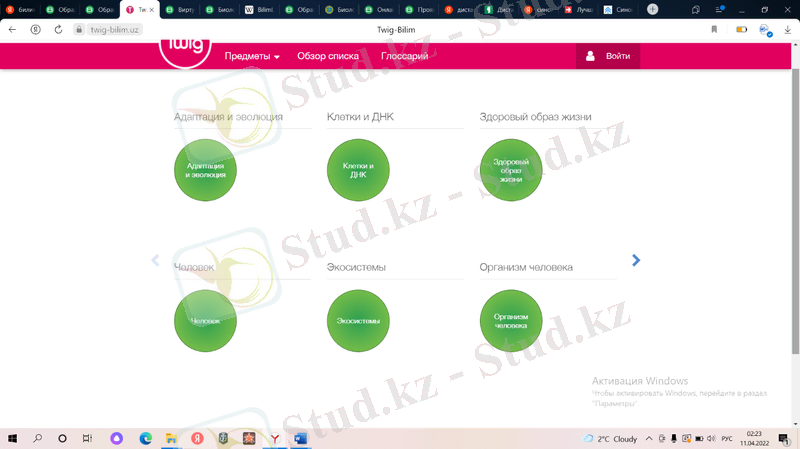The height and width of the screenshot is (449, 800).
Task: Open the Экосистемы green circle
Action: click(x=358, y=320)
